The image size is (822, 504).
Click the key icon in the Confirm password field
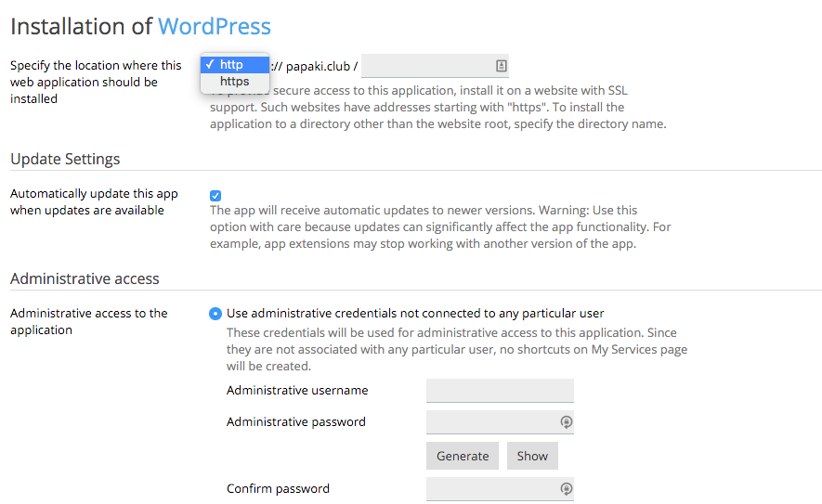point(567,489)
